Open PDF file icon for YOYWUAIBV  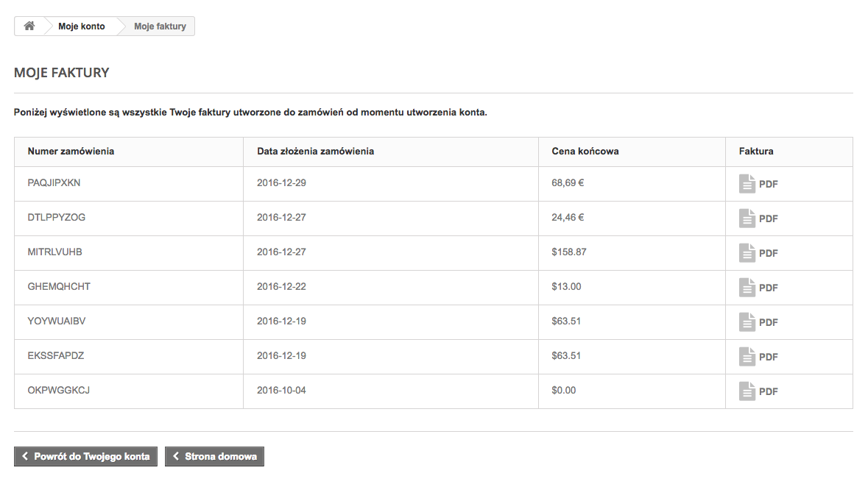[x=747, y=322]
